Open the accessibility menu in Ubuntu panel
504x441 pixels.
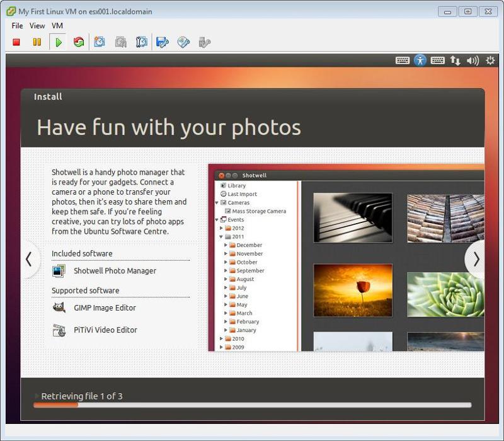pos(420,60)
